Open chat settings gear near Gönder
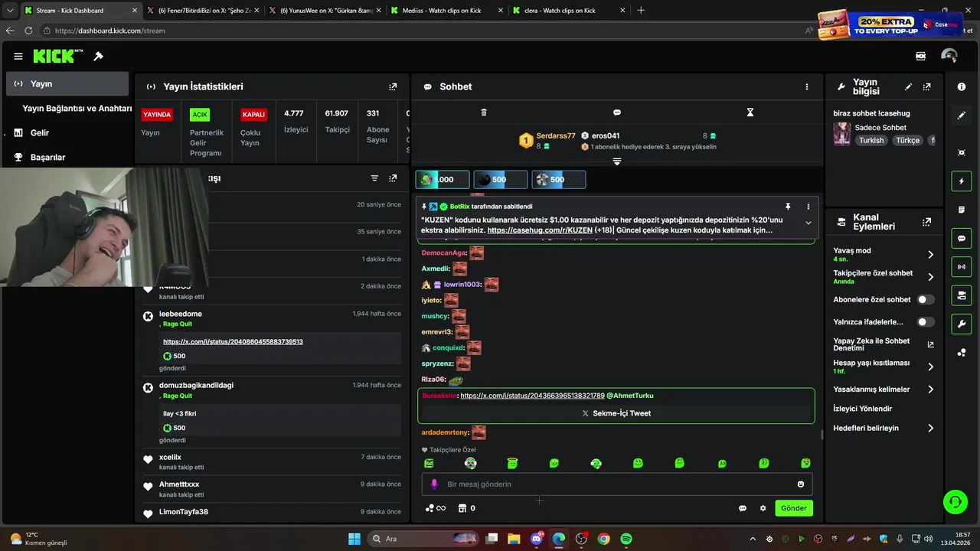This screenshot has height=551, width=980. pos(763,508)
